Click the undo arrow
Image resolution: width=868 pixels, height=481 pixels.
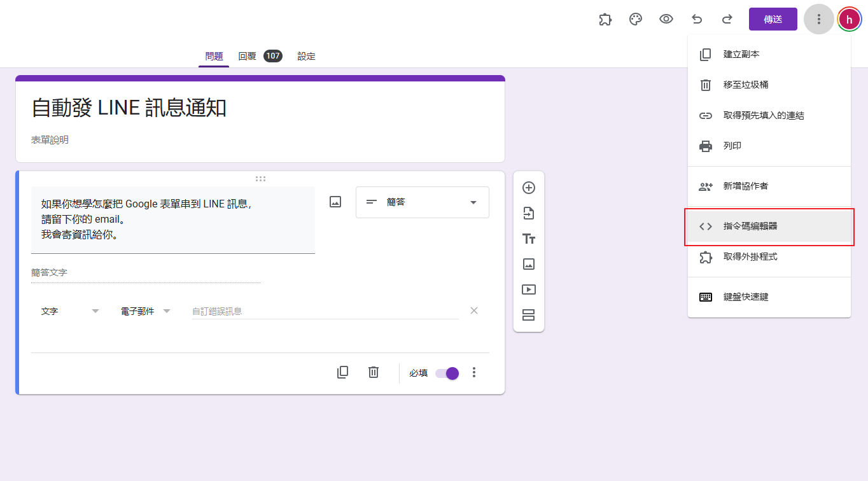[697, 19]
